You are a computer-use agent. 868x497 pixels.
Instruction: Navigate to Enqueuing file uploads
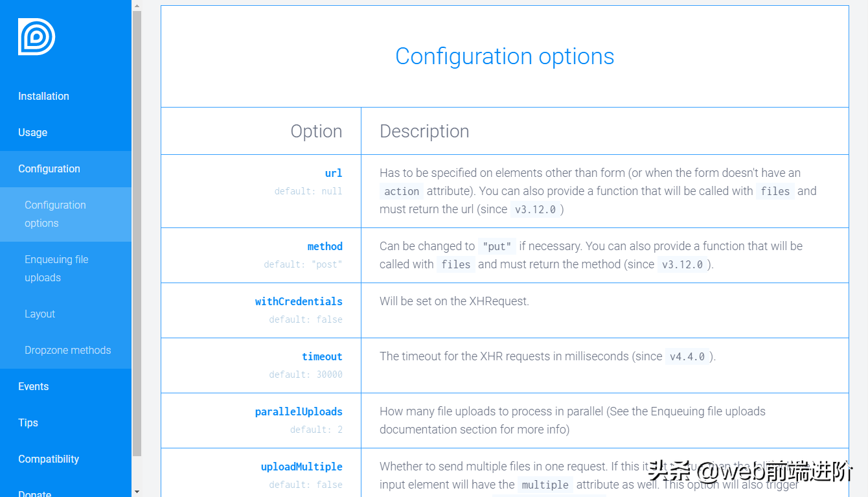[56, 268]
